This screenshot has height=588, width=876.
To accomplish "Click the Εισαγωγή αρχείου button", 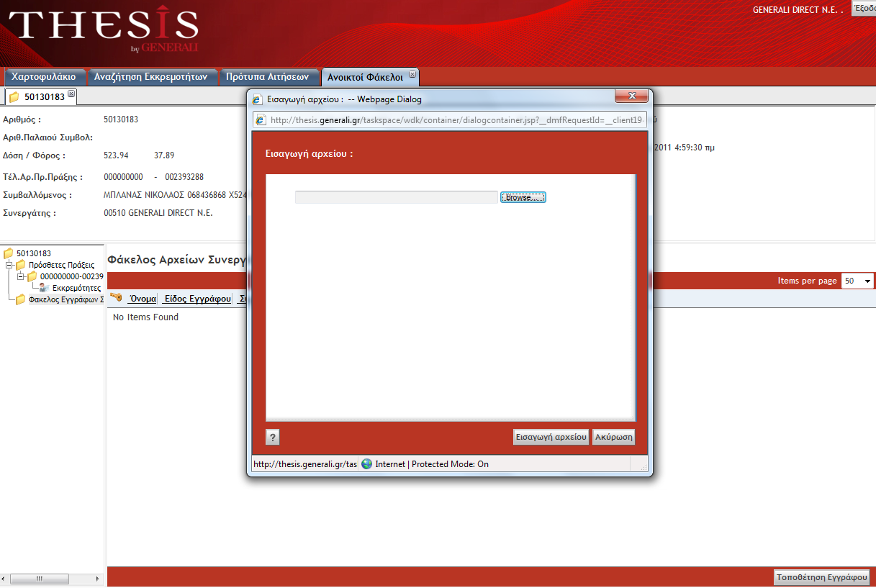I will (x=551, y=438).
